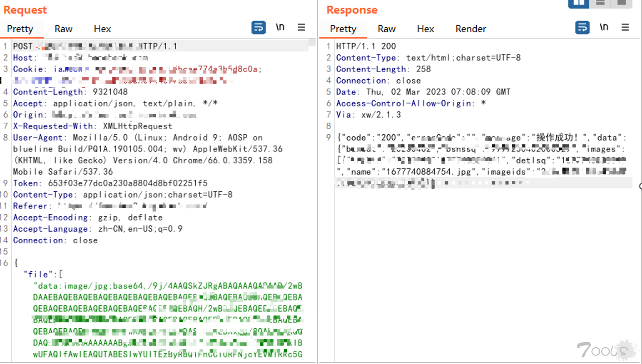The width and height of the screenshot is (642, 364).
Task: Click the Response panel title
Action: click(x=352, y=10)
